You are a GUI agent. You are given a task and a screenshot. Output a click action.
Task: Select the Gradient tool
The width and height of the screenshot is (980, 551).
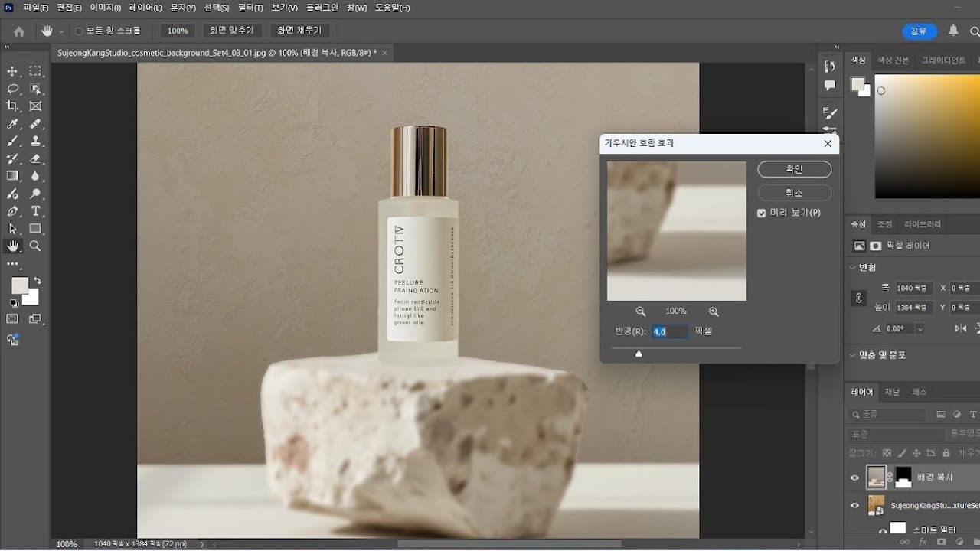click(12, 176)
